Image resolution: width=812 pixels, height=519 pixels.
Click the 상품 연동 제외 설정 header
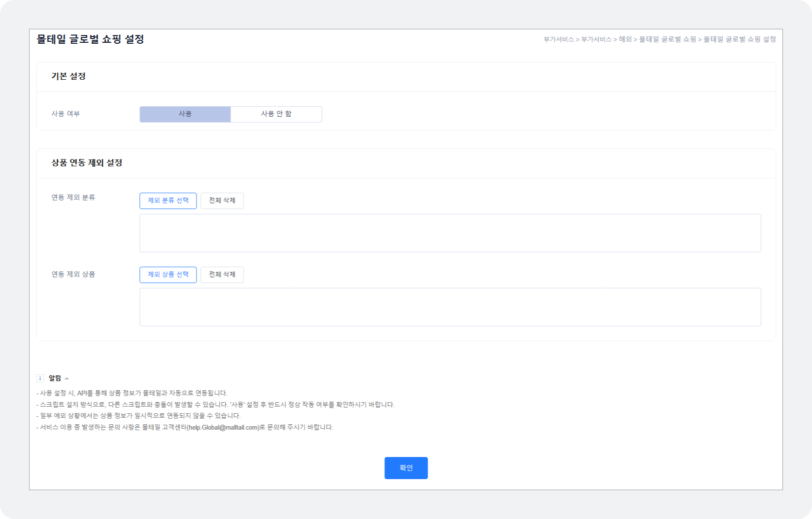[86, 163]
